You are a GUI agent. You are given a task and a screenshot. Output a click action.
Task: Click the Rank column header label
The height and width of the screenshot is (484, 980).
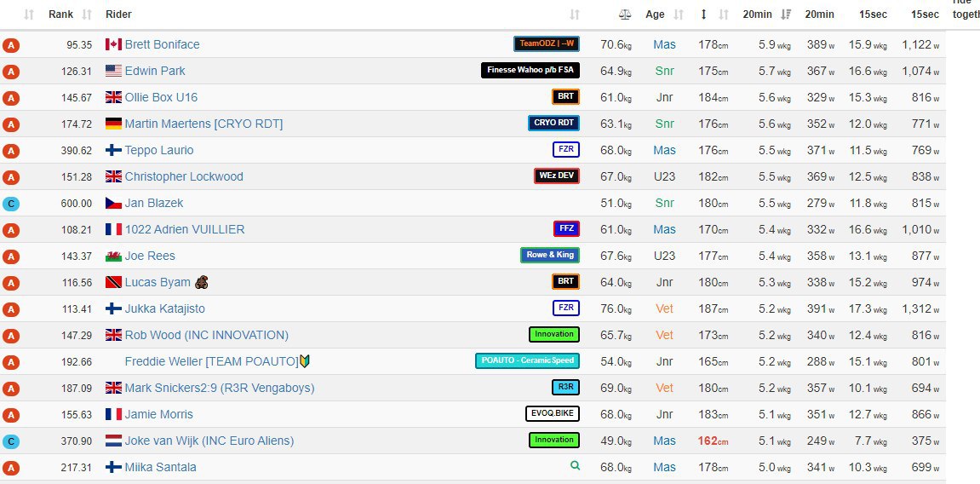coord(60,14)
